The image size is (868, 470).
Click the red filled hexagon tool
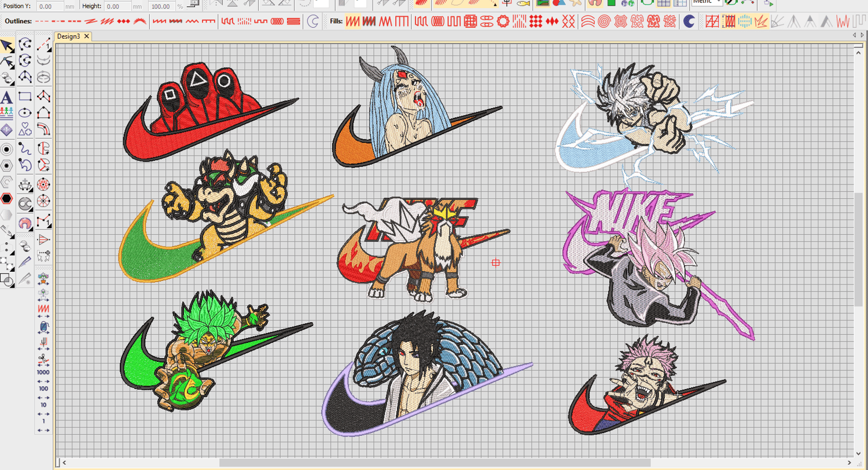(7, 199)
